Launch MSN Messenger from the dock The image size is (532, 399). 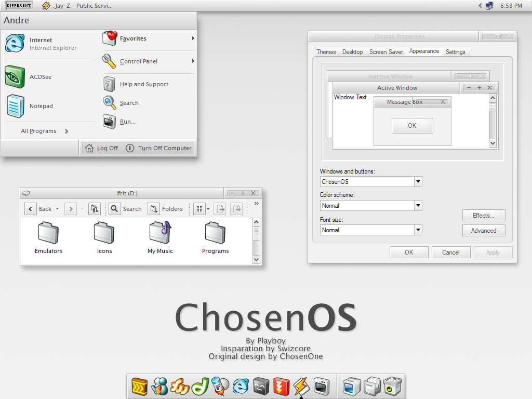pos(159,387)
